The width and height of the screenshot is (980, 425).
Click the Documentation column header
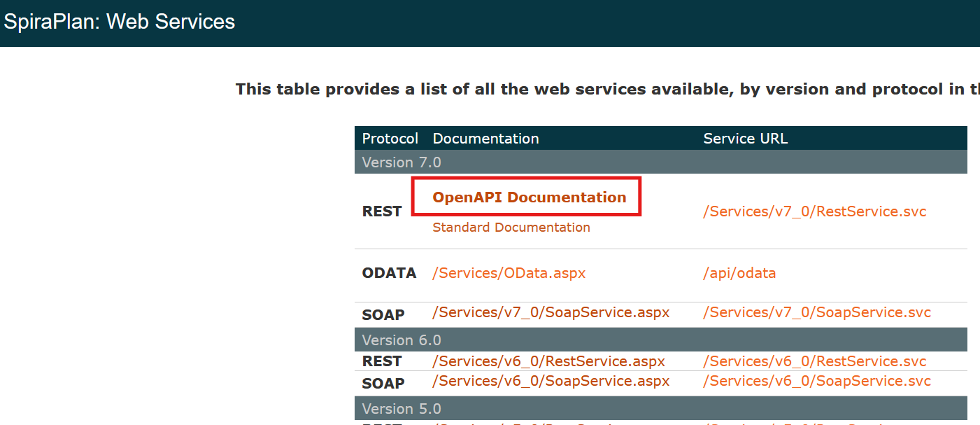pos(485,139)
